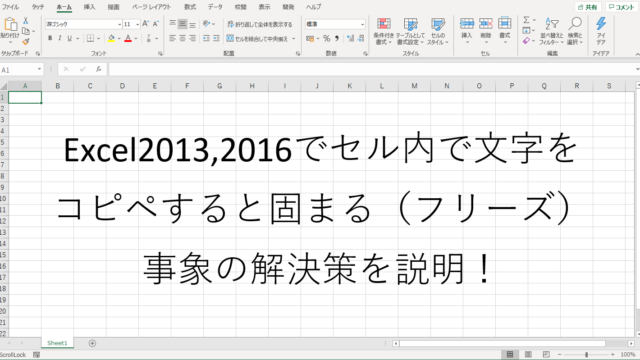Open the number format dropdown (標準)
Viewport: 640px width, 360px height.
pos(362,24)
